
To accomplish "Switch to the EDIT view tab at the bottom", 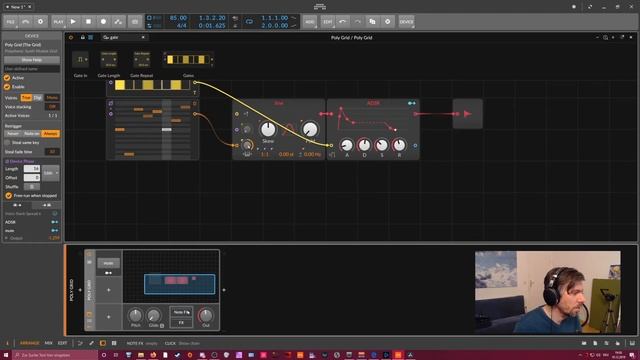I will (62, 343).
